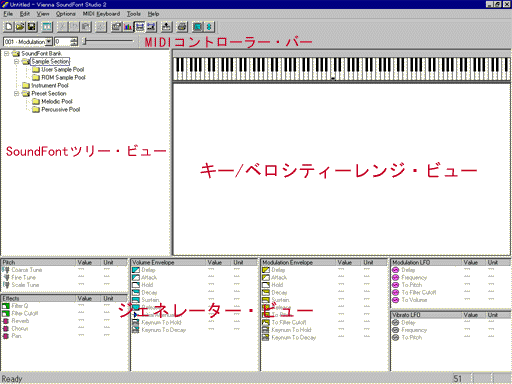
Task: Click the Vibrato LFO column header
Action: 426,315
